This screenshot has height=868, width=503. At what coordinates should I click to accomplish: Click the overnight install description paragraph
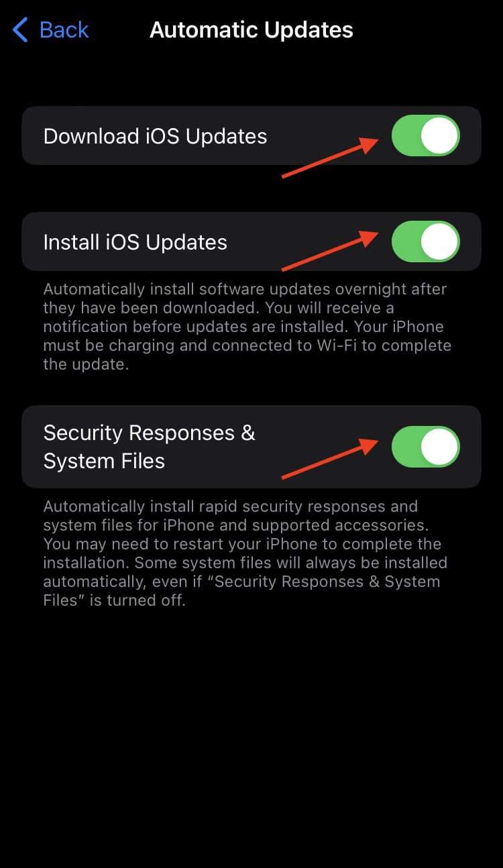(247, 327)
